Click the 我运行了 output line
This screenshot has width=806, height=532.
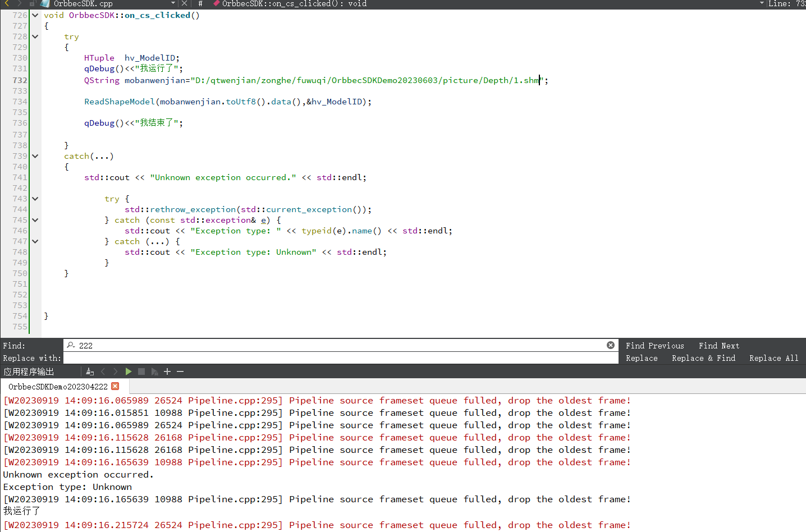coord(21,511)
